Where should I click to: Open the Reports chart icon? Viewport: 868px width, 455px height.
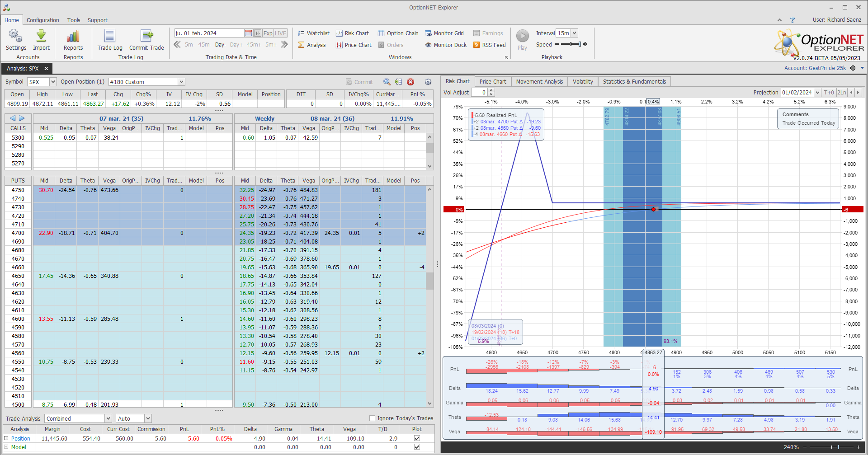coord(73,37)
